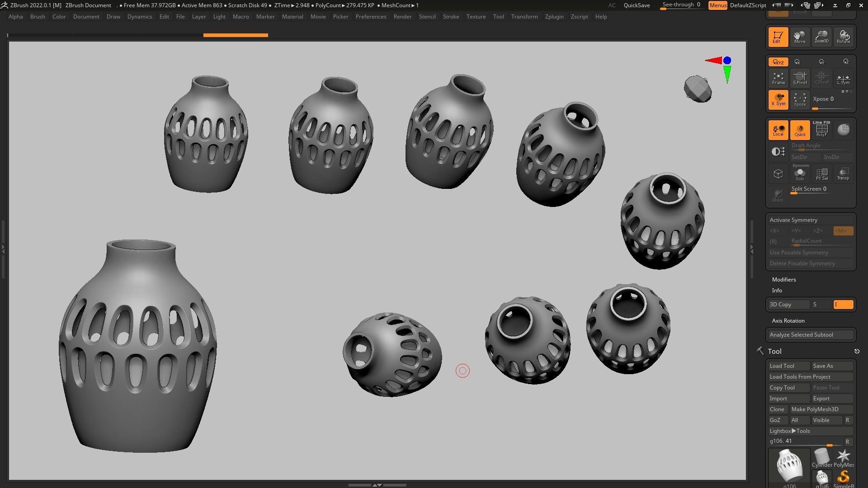Click the Frame mesh icon
Viewport: 868px width, 488px height.
778,78
